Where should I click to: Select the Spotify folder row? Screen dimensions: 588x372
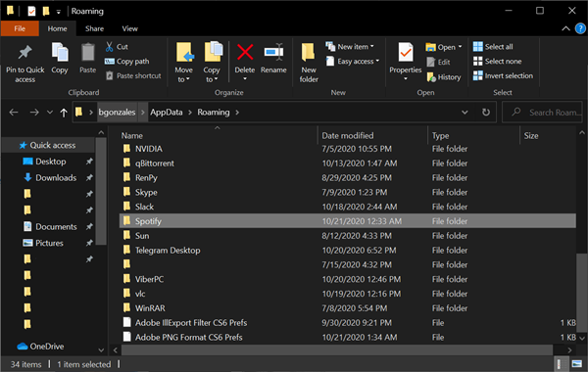tap(347, 221)
